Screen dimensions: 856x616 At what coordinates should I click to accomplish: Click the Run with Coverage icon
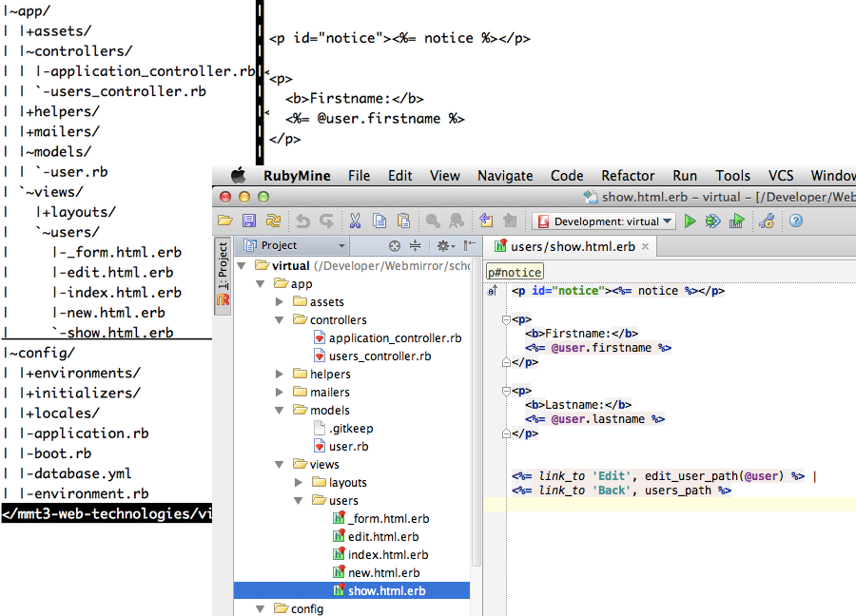click(x=736, y=221)
